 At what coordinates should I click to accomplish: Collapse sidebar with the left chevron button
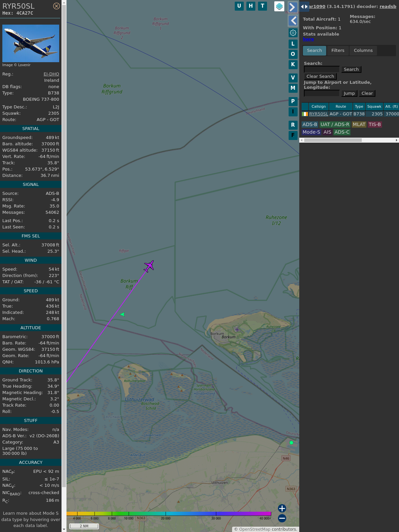293,21
